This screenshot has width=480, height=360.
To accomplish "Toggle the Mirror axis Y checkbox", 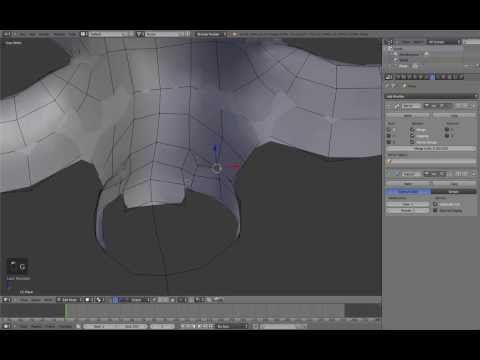I will (389, 136).
